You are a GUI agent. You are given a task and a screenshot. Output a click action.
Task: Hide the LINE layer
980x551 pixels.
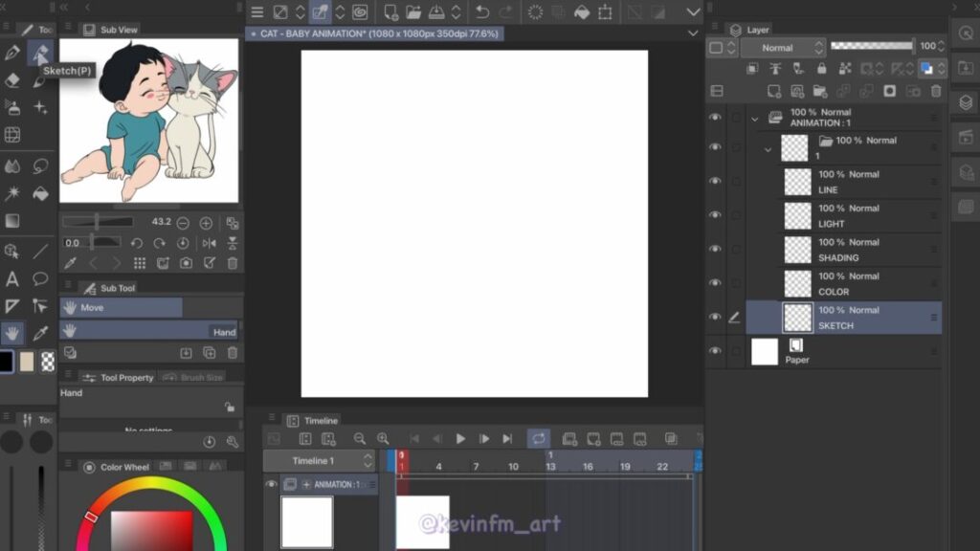coord(715,182)
